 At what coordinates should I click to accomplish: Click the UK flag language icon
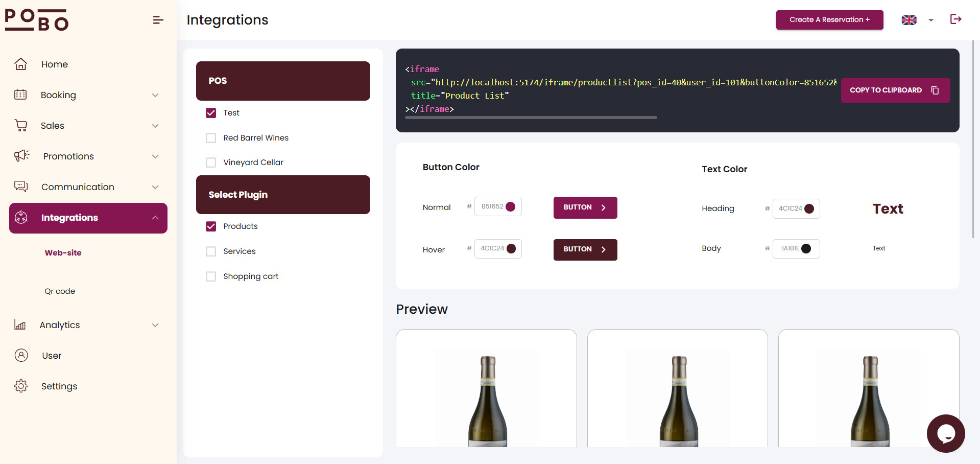(909, 20)
